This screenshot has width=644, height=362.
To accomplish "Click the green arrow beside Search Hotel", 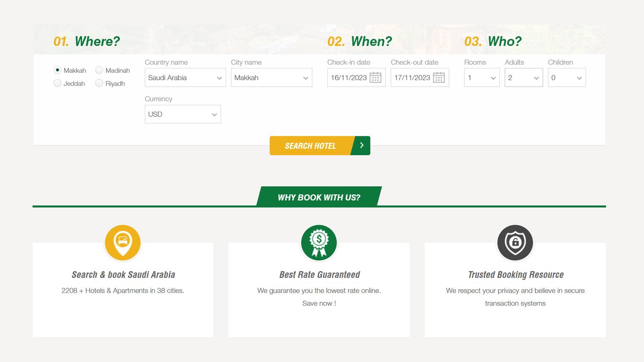I will coord(362,146).
